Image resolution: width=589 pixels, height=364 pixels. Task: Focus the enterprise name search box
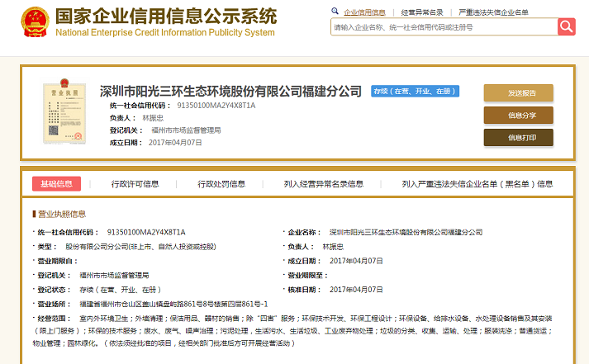pyautogui.click(x=443, y=27)
